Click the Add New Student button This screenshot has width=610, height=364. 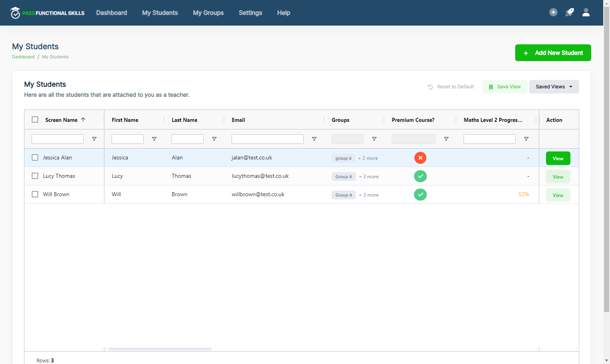tap(553, 53)
